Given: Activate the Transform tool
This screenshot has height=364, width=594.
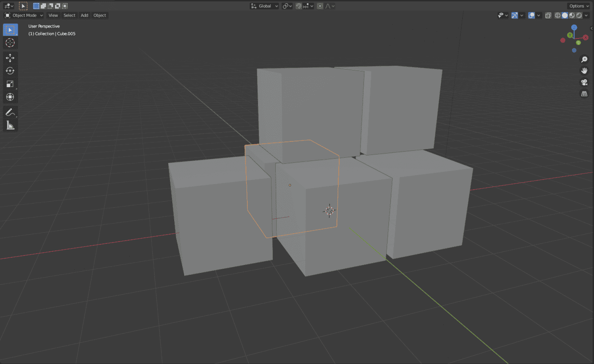Looking at the screenshot, I should point(10,97).
